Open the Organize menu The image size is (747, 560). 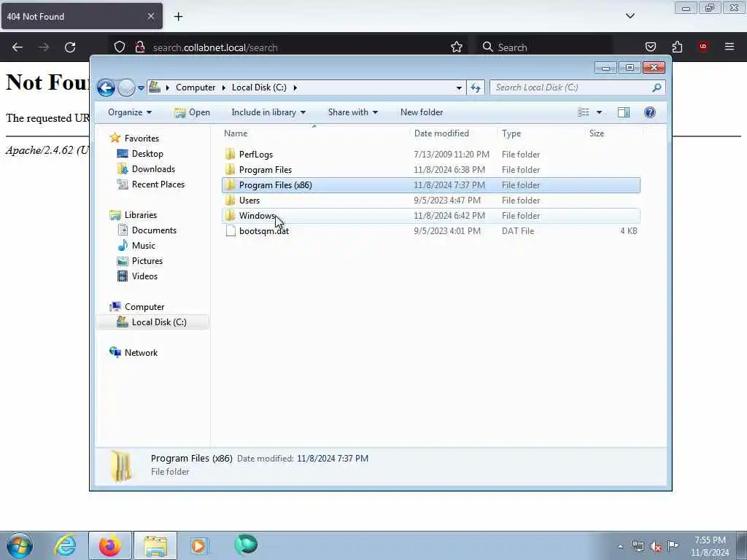pyautogui.click(x=130, y=112)
